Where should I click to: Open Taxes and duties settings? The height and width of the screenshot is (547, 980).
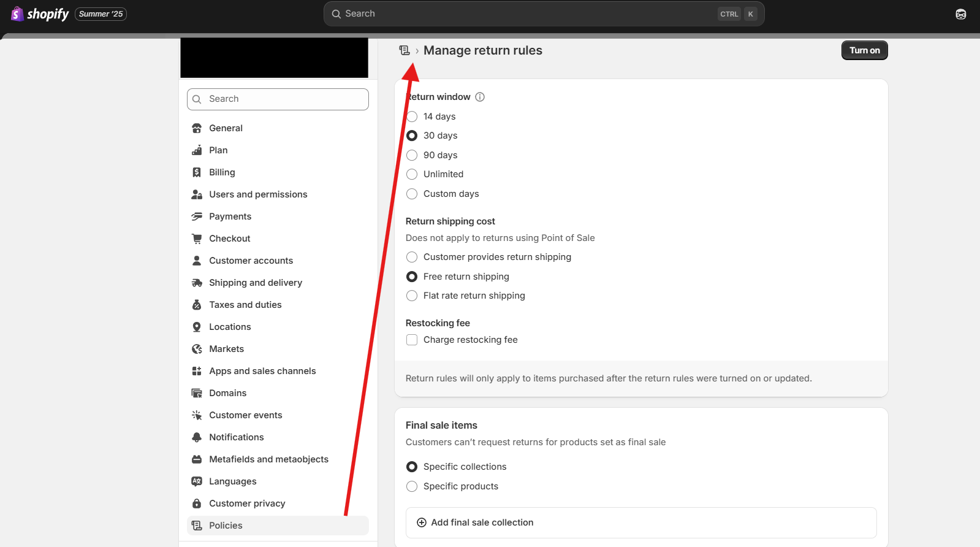point(278,305)
